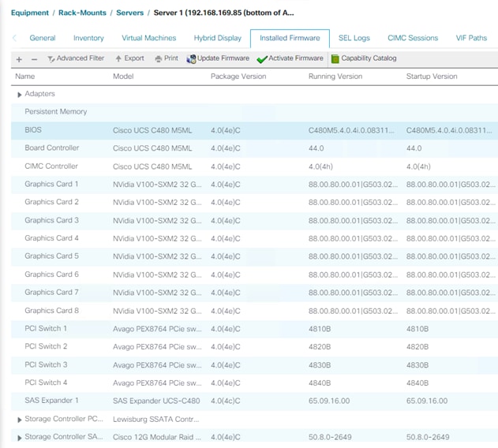Select the PCI Switch 2 row

(254, 347)
